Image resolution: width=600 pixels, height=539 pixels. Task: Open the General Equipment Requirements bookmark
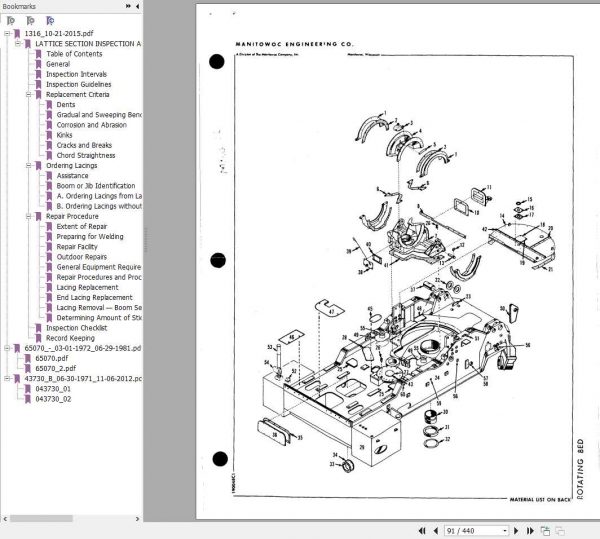[99, 267]
